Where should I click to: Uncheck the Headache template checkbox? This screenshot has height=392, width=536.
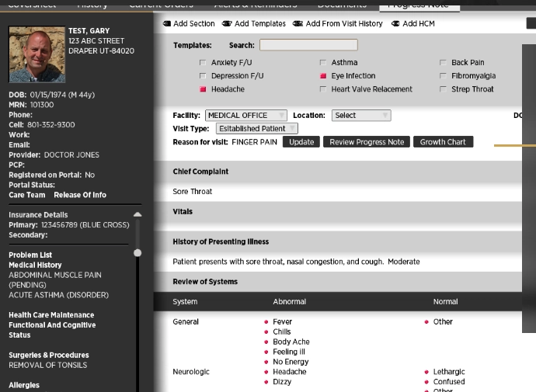tap(203, 89)
